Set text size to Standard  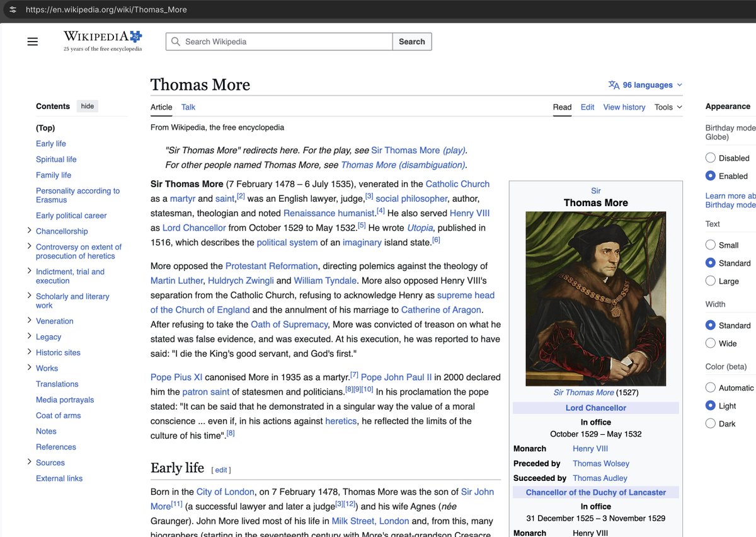[x=711, y=263]
